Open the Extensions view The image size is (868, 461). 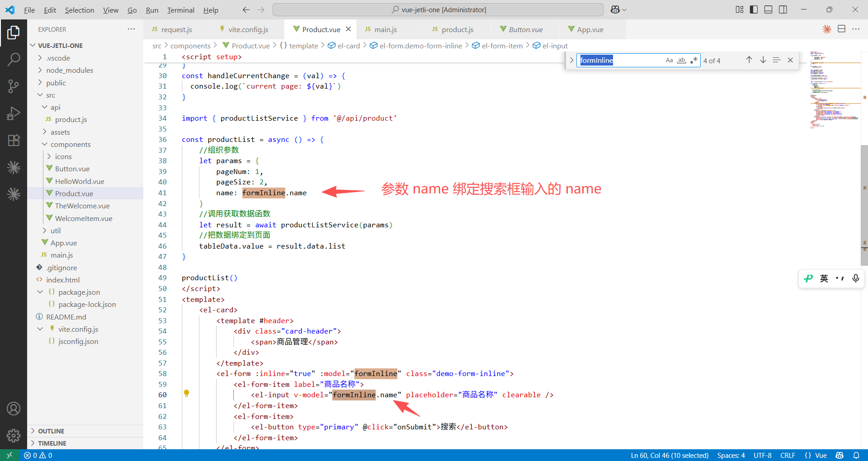click(x=14, y=140)
